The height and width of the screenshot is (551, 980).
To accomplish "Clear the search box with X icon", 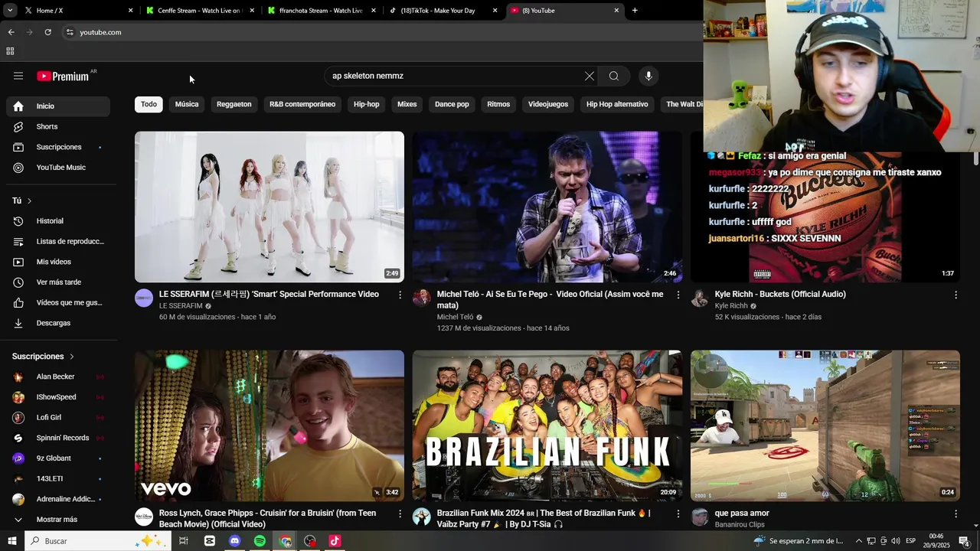I will coord(589,76).
